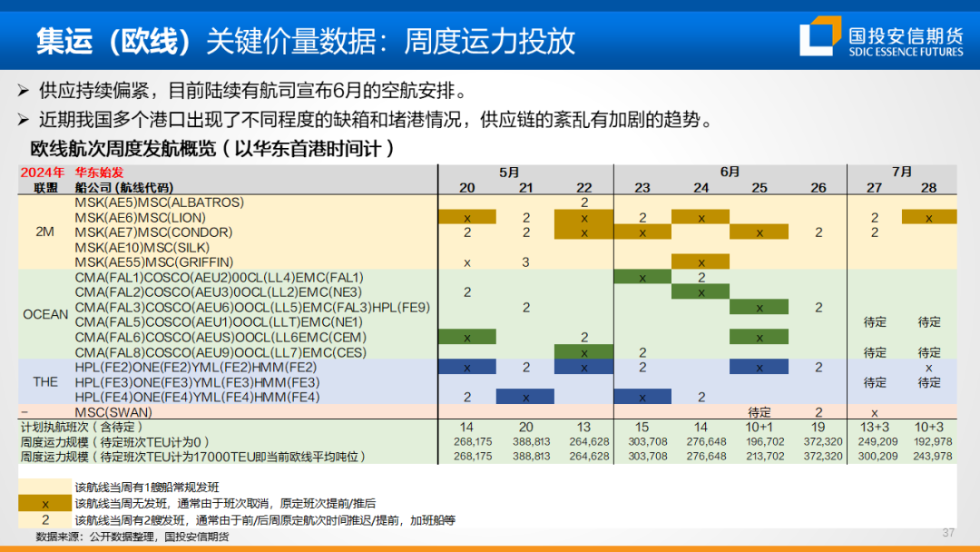
Task: Select the MSK(AE55)MSC(GRIFFIN) row label
Action: coord(154,262)
